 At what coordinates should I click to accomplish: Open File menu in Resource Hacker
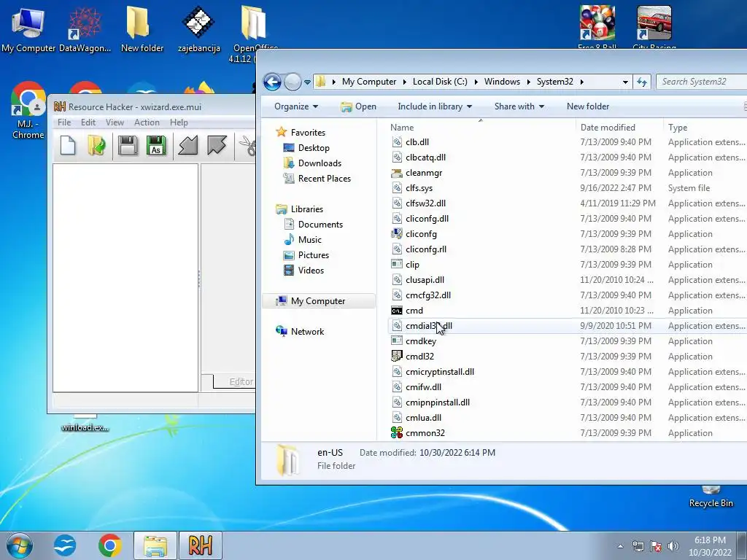pyautogui.click(x=64, y=122)
